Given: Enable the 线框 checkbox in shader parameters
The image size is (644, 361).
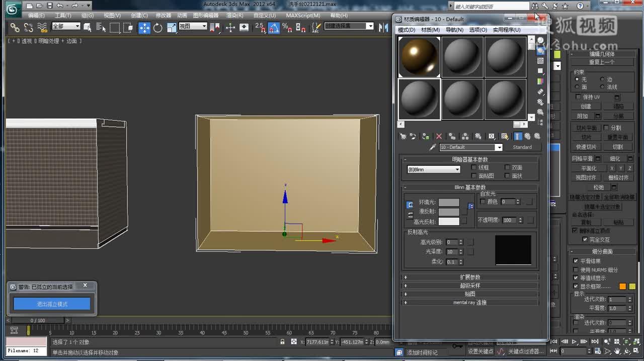Looking at the screenshot, I should 473,167.
